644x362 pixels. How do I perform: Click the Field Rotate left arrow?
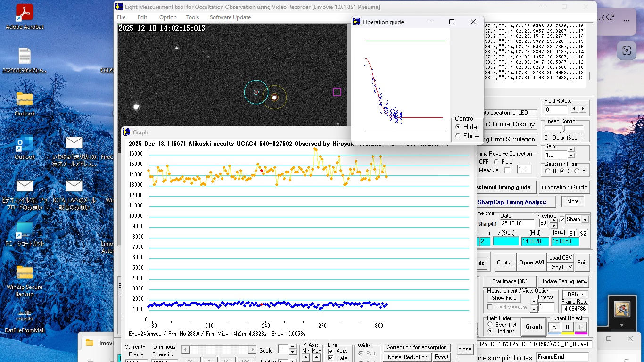tap(574, 109)
